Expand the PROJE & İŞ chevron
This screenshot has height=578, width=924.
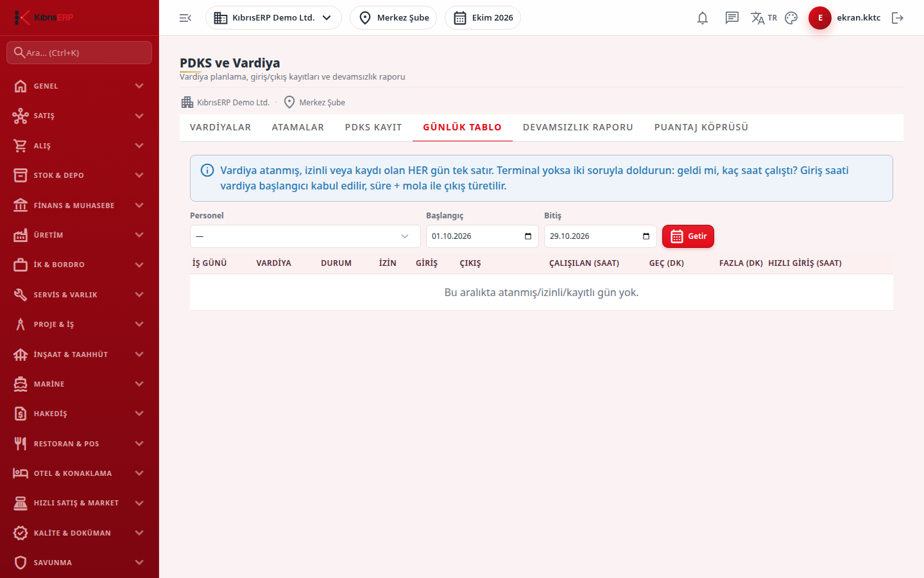(139, 324)
